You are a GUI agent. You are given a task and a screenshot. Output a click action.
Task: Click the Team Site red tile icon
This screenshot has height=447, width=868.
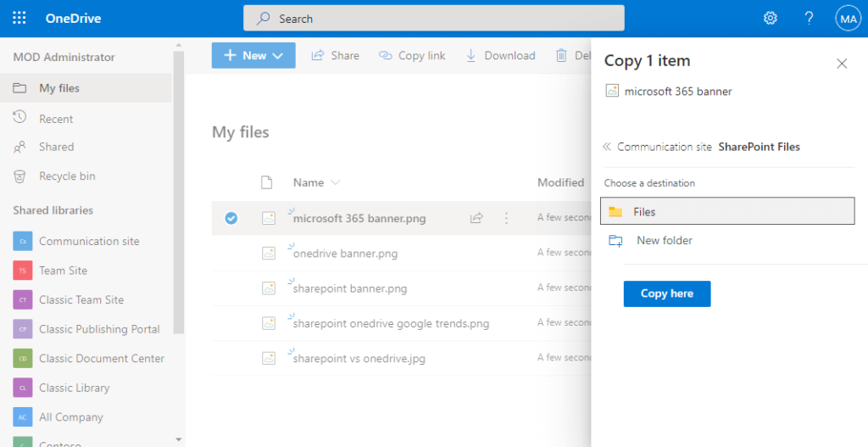23,271
